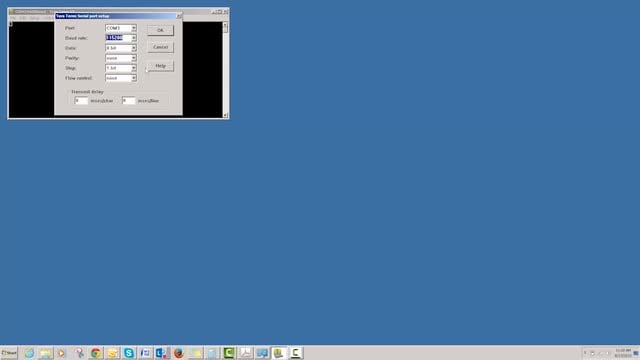Open the green Camtasia taskbar icon
The width and height of the screenshot is (640, 360).
(x=229, y=353)
